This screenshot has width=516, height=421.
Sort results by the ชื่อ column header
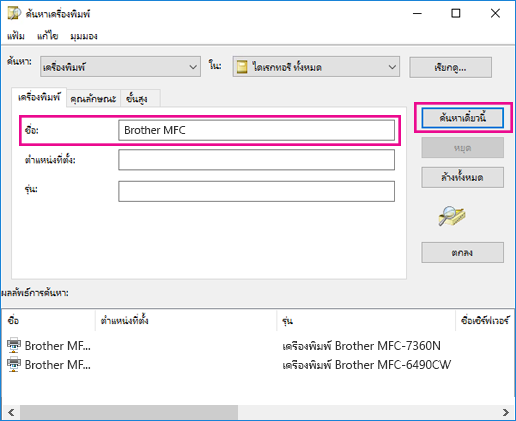point(49,320)
